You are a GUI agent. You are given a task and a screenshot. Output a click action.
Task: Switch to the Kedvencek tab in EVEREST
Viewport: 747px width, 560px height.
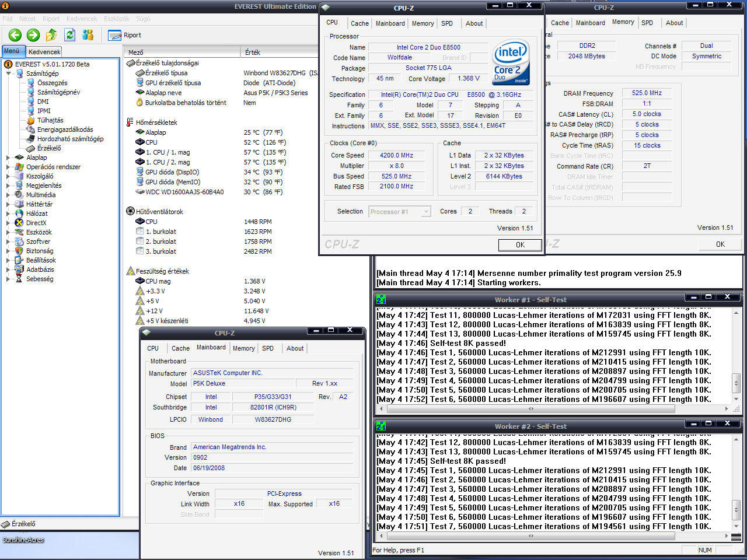[44, 52]
